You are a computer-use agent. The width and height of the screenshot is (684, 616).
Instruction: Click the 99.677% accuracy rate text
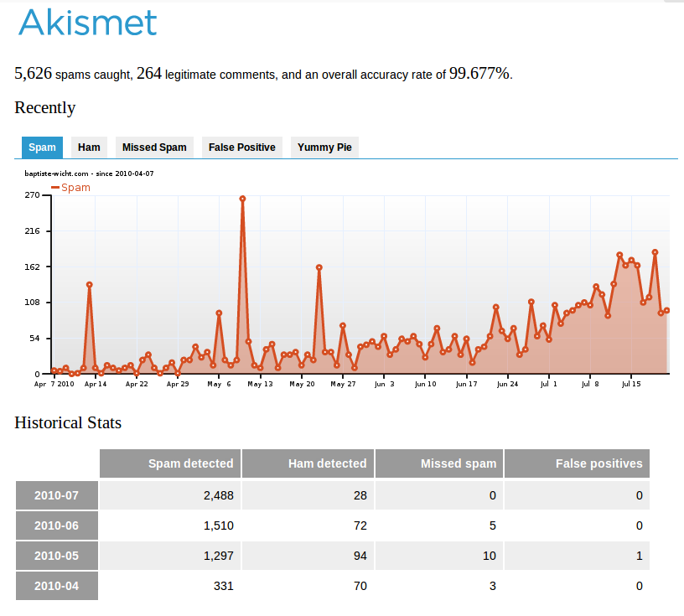[479, 73]
